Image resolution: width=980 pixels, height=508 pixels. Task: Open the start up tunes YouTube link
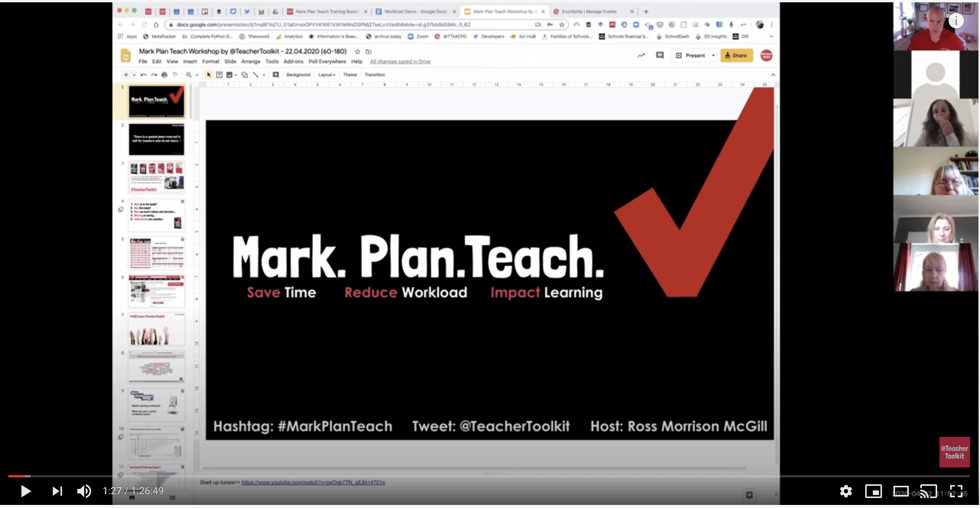click(x=313, y=482)
